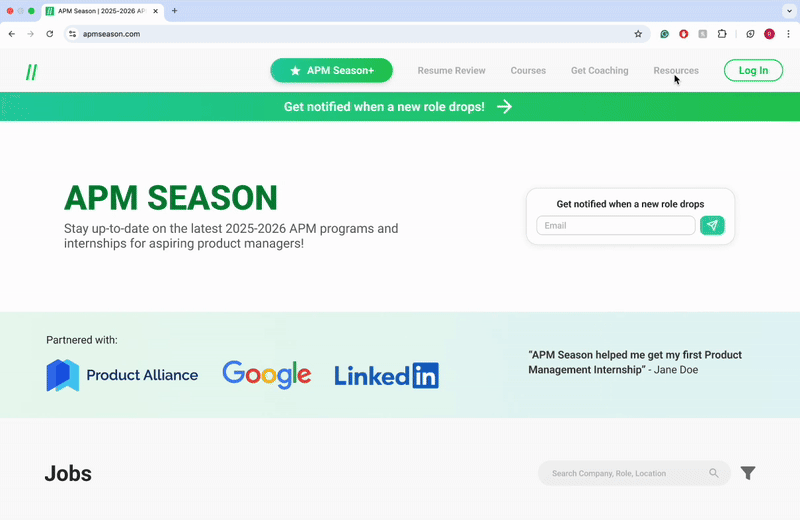Close the APM Season tab
Image resolution: width=800 pixels, height=520 pixels.
[x=156, y=11]
